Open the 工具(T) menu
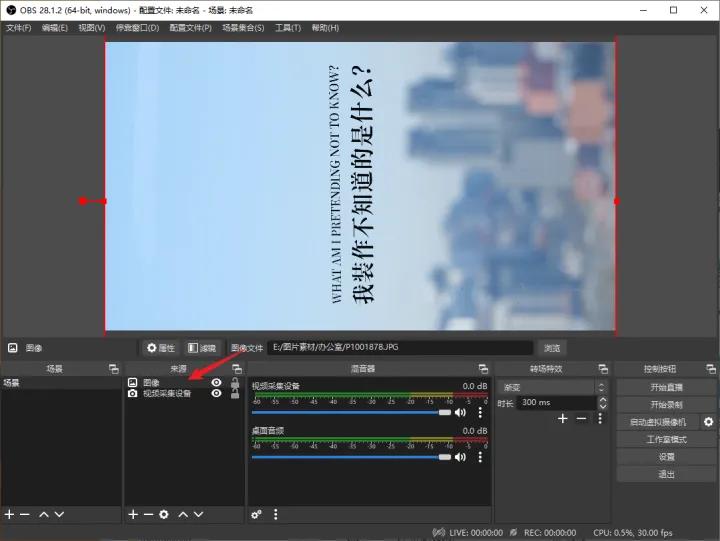The height and width of the screenshot is (541, 720). pos(288,28)
